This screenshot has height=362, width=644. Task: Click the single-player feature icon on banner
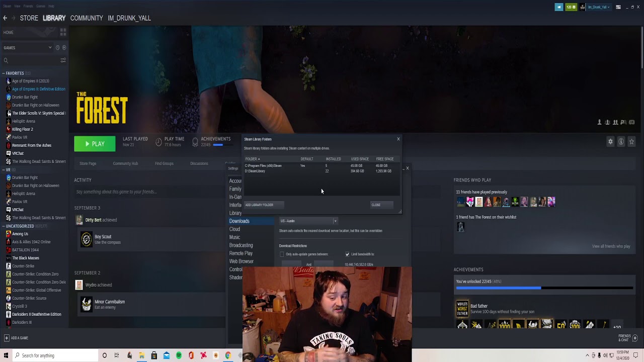click(x=599, y=122)
